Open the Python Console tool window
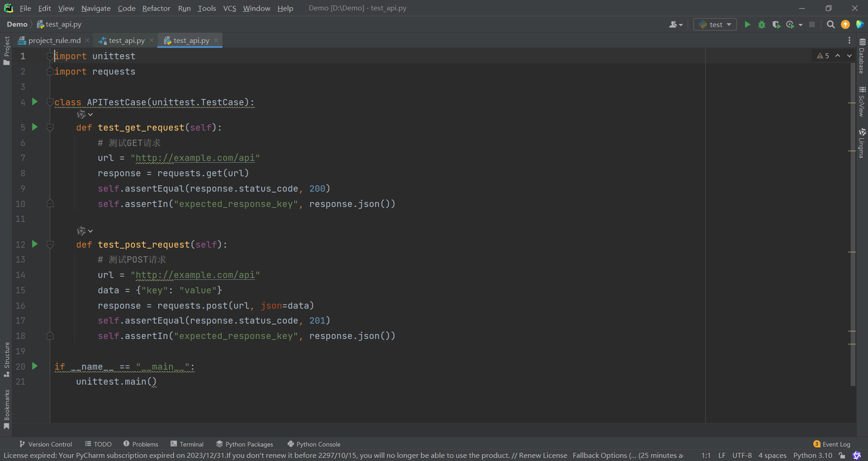868x461 pixels. 314,444
